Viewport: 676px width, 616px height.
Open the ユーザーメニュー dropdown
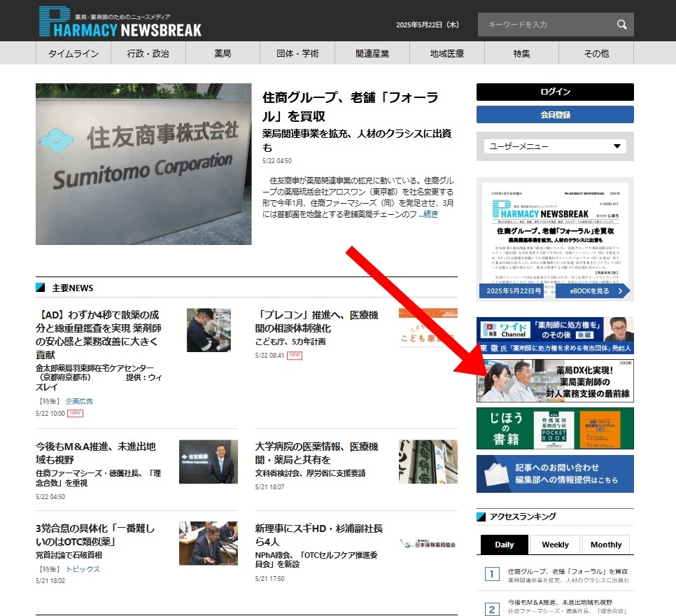pyautogui.click(x=555, y=146)
